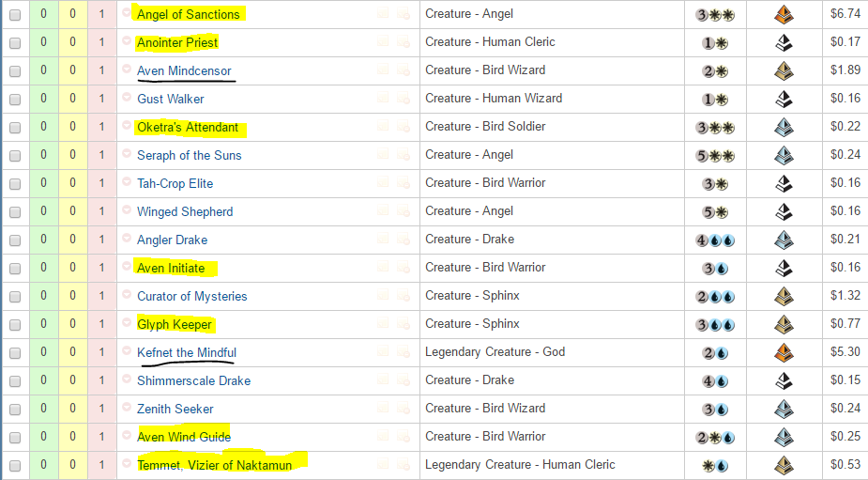Click the Angler Drake mana cost icons
This screenshot has height=480, width=868.
pyautogui.click(x=715, y=240)
